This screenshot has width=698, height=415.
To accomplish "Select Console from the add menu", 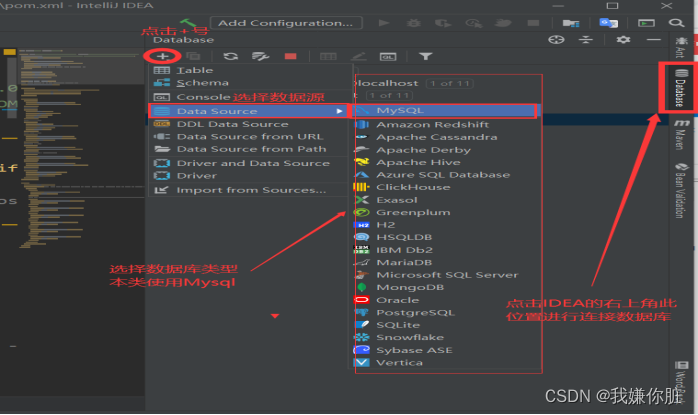I will click(x=249, y=97).
